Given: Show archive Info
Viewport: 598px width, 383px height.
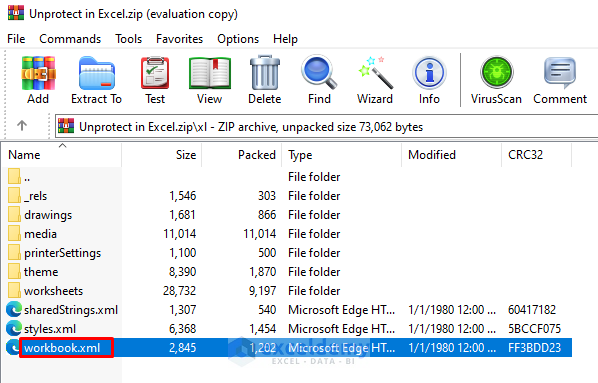Looking at the screenshot, I should [x=429, y=73].
